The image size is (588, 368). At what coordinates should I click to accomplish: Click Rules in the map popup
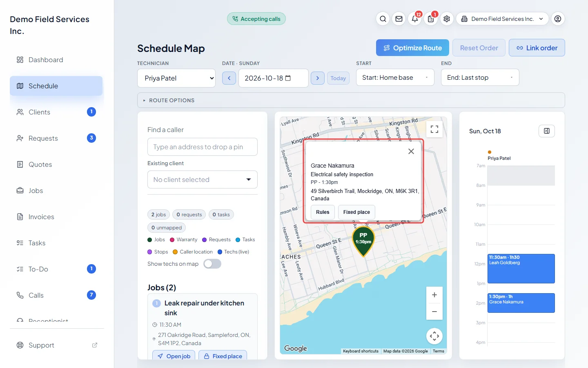[323, 212]
